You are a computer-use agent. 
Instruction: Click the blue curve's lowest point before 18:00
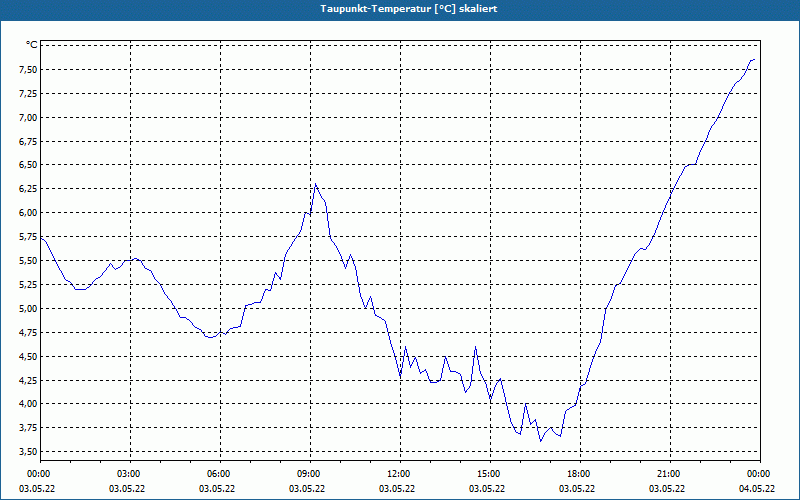pos(541,441)
